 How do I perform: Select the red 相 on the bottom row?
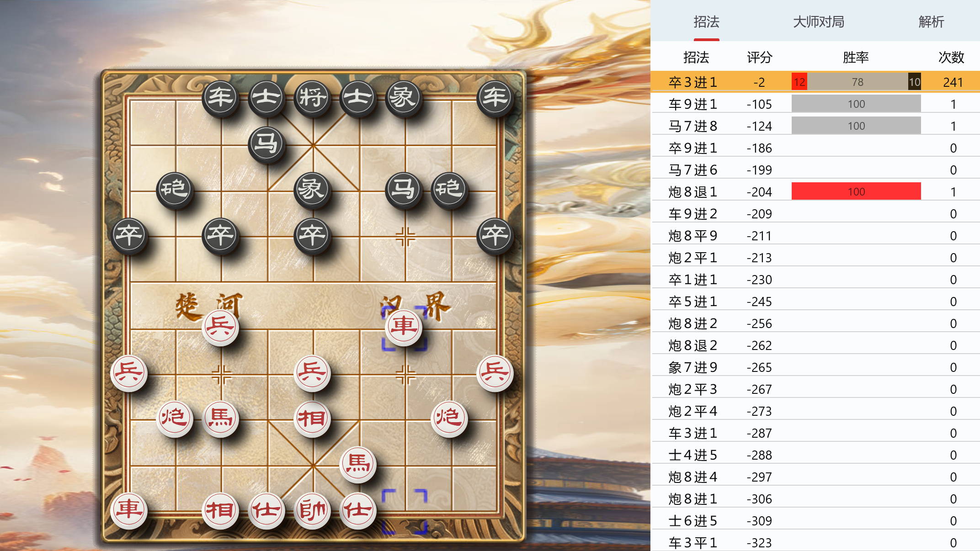[221, 510]
